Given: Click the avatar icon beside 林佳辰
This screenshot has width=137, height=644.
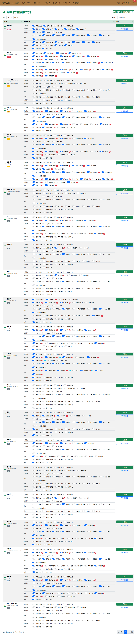Looking at the screenshot, I should (x=5, y=110).
